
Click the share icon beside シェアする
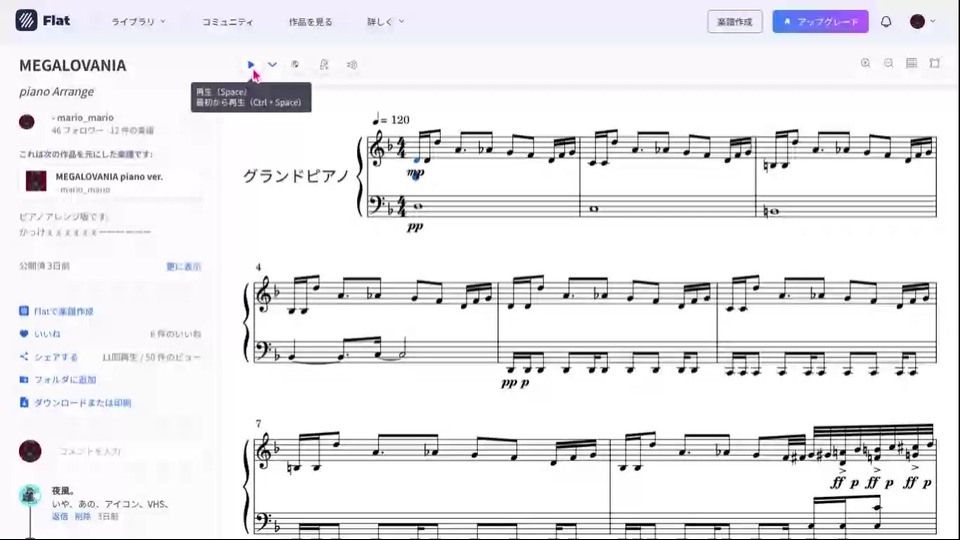24,356
